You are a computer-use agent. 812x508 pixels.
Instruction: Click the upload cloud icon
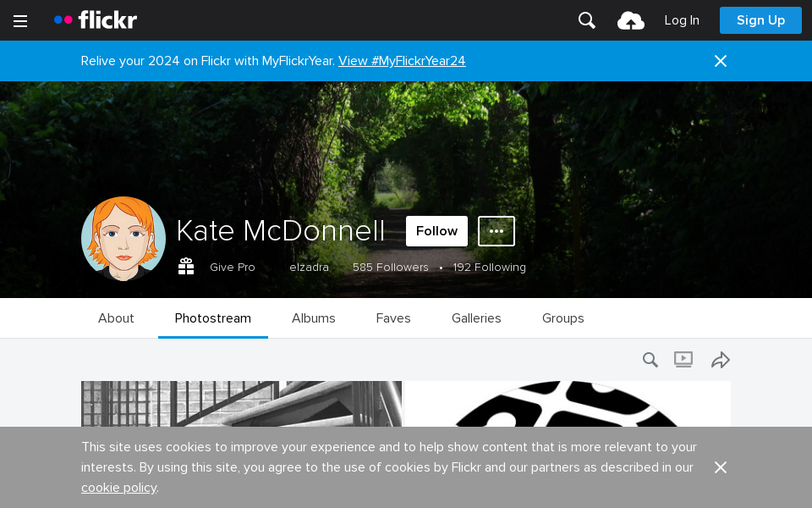point(631,20)
